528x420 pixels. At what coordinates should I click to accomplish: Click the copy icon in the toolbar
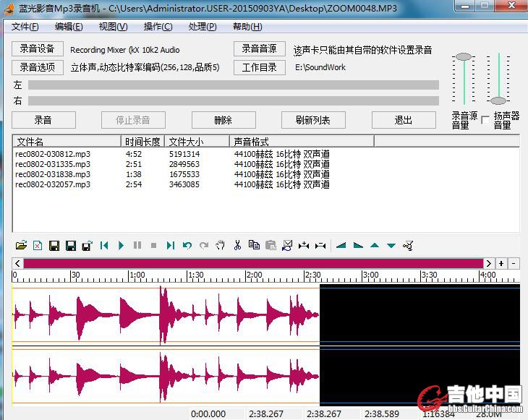click(254, 246)
